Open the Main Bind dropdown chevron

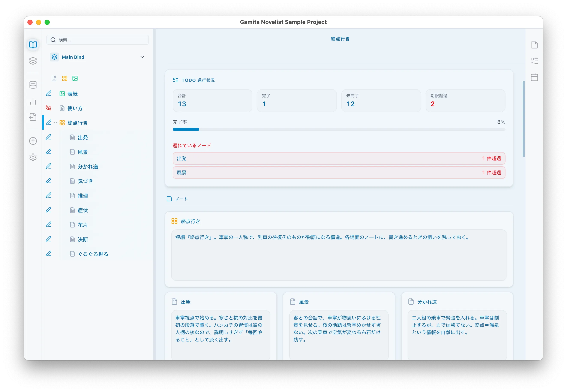[142, 57]
